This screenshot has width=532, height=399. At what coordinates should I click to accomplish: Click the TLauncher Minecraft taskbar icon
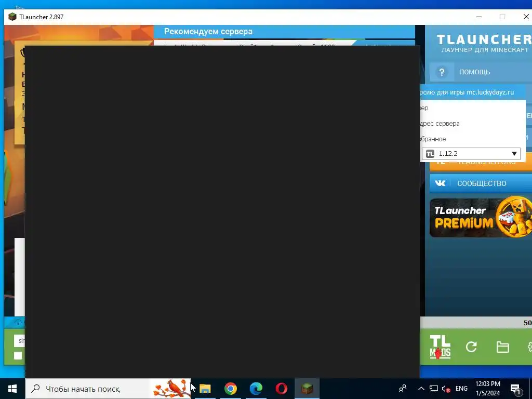[x=307, y=389]
